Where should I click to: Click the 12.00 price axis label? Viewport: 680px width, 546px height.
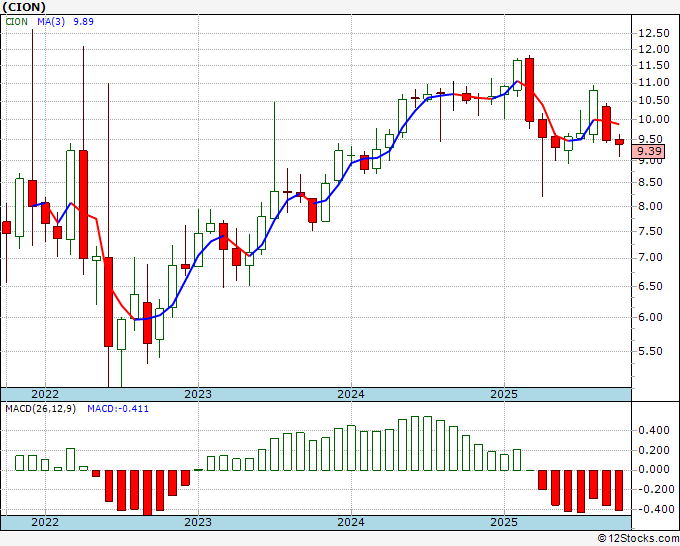click(x=654, y=49)
